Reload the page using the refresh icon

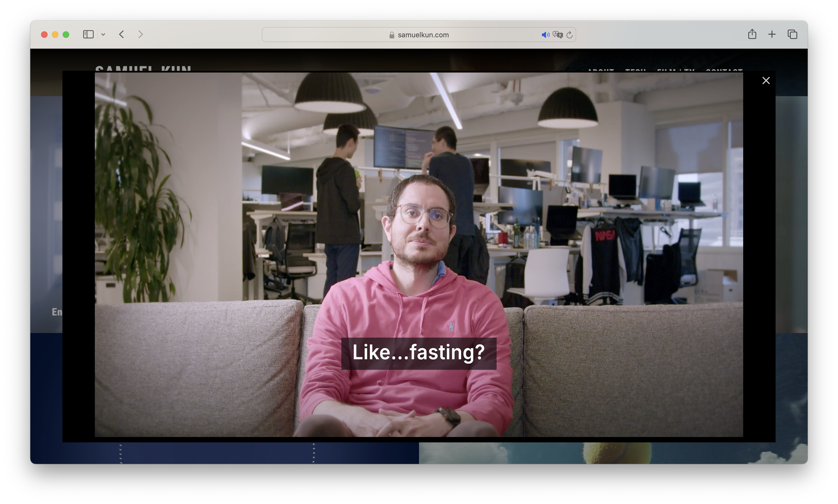click(x=569, y=34)
